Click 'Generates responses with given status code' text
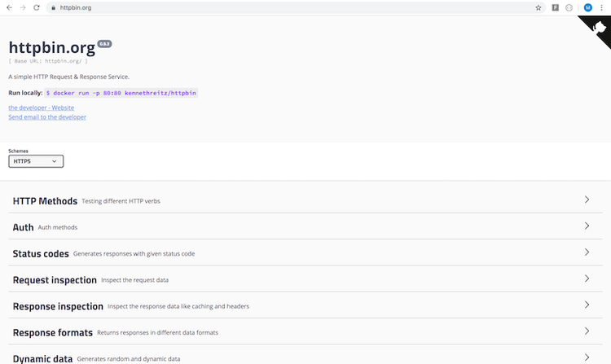Image resolution: width=611 pixels, height=364 pixels. pyautogui.click(x=134, y=254)
